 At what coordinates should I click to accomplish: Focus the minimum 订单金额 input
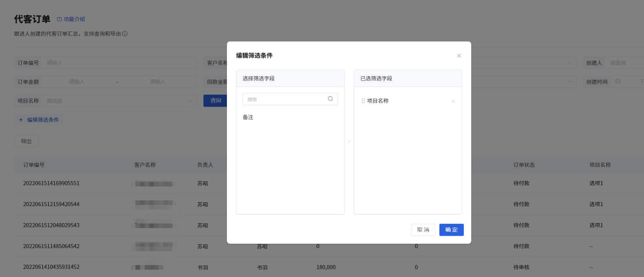[77, 82]
